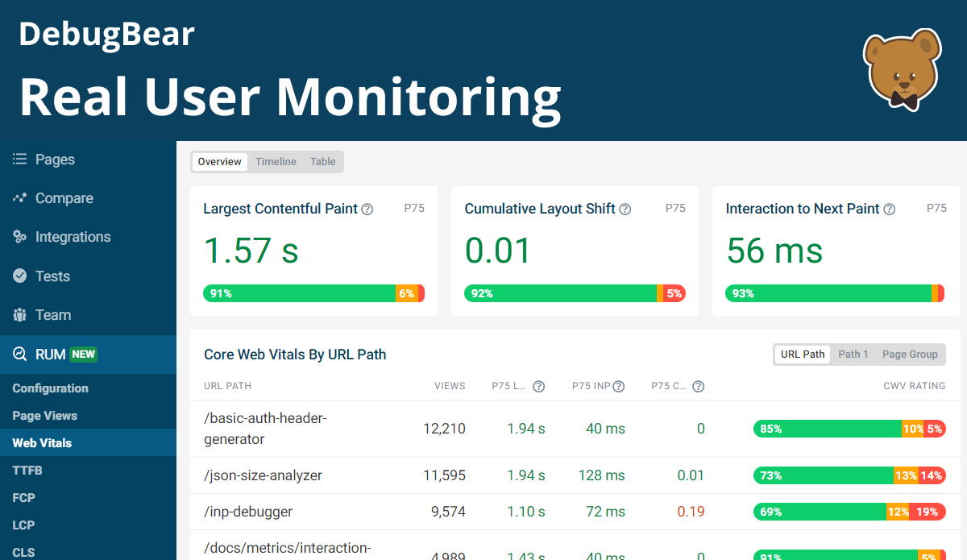Open the Largest Contentful Paint help icon
The width and height of the screenshot is (967, 560).
367,209
